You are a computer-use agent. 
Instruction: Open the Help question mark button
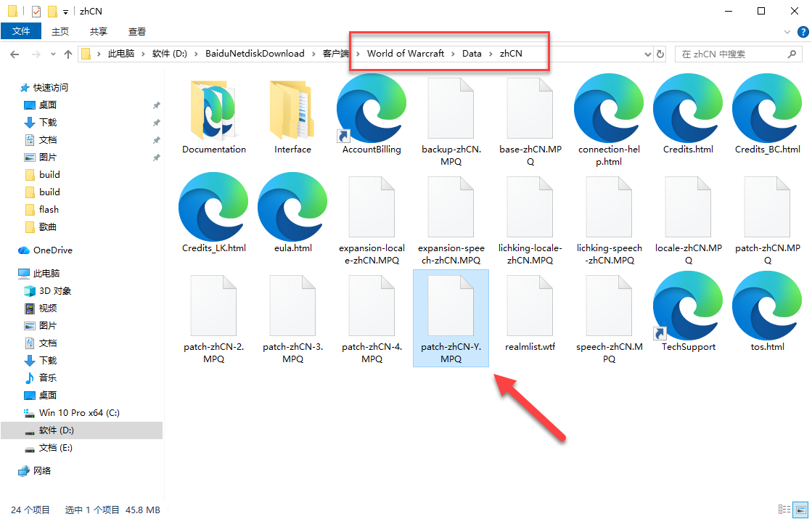[x=802, y=32]
